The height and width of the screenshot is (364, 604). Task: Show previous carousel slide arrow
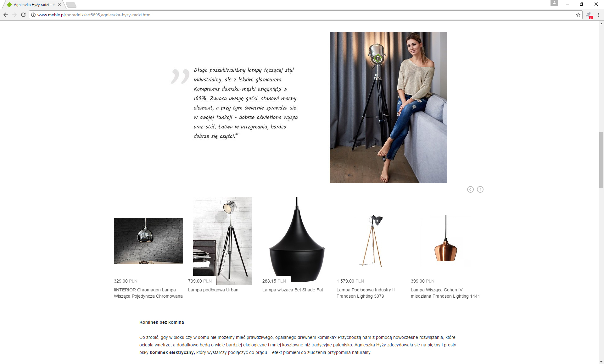coord(470,189)
